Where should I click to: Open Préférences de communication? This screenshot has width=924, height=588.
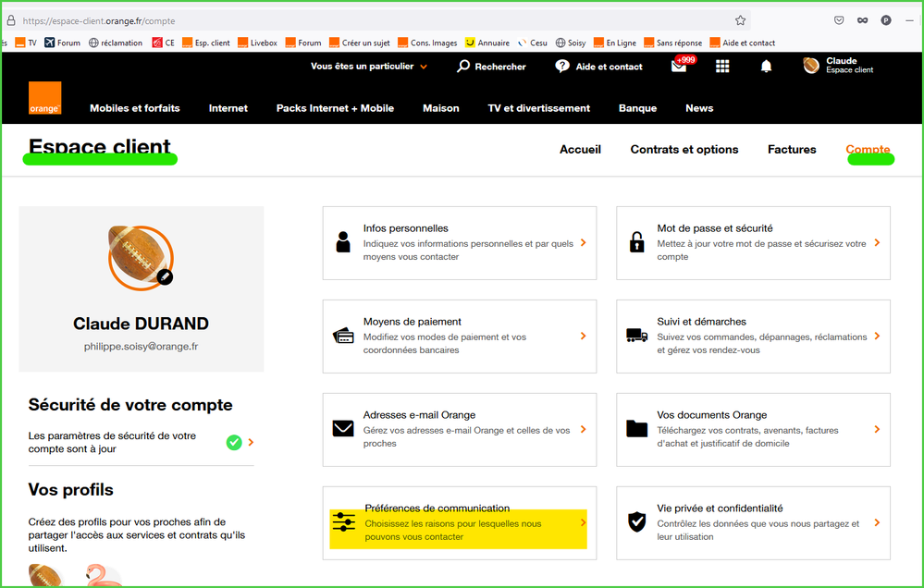tap(460, 522)
